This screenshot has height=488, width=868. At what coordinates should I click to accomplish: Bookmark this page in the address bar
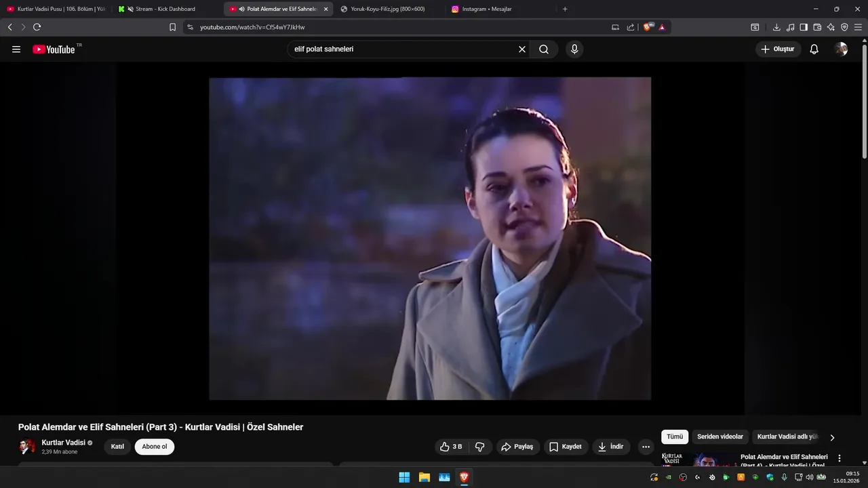[x=172, y=27]
